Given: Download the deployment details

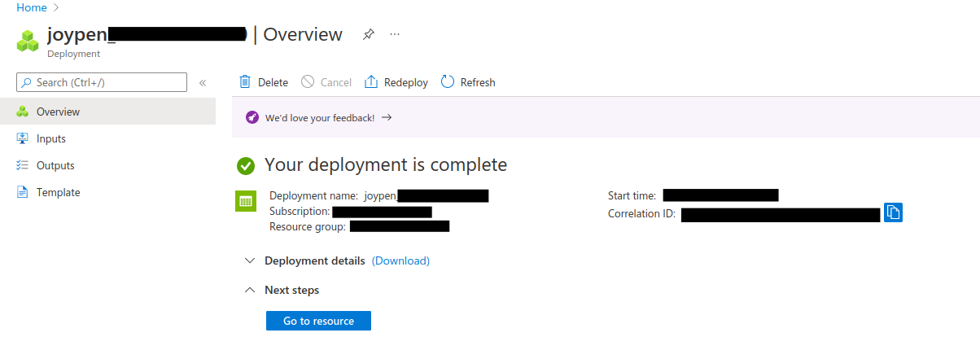Looking at the screenshot, I should coord(400,260).
